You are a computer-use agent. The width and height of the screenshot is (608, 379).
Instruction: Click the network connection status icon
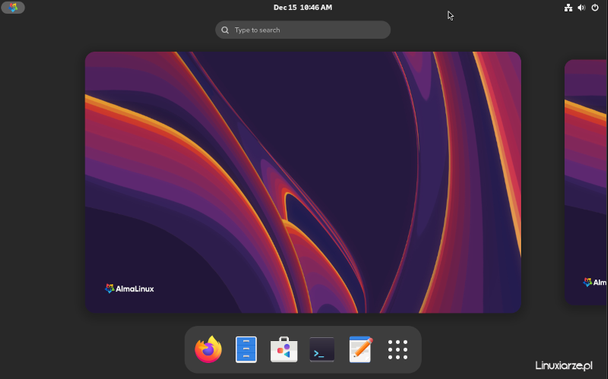[568, 8]
